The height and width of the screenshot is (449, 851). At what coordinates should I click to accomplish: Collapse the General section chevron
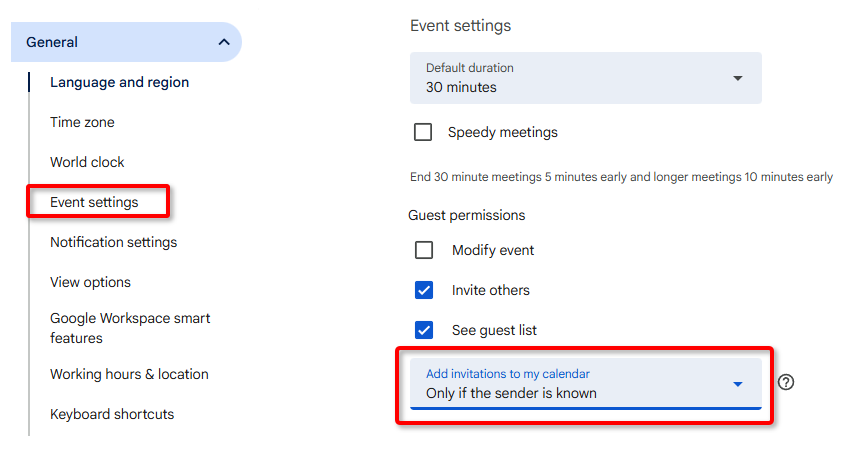coord(224,42)
